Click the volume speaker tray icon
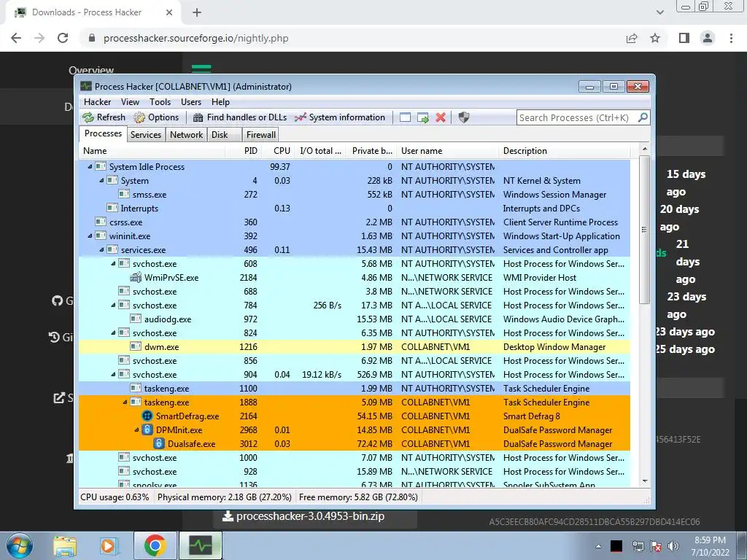The width and height of the screenshot is (747, 560). (673, 546)
